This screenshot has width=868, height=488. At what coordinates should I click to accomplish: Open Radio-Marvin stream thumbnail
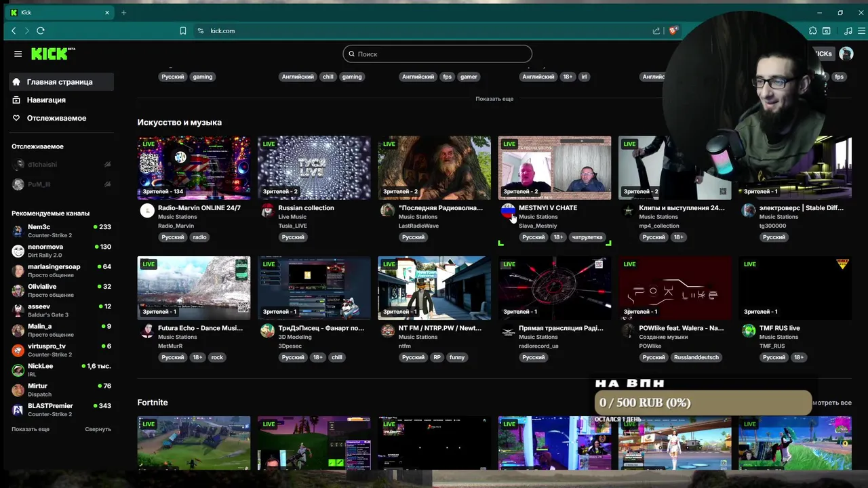(194, 167)
